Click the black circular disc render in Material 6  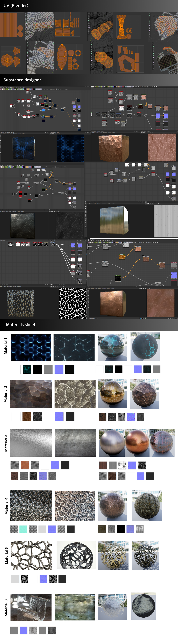point(143,606)
